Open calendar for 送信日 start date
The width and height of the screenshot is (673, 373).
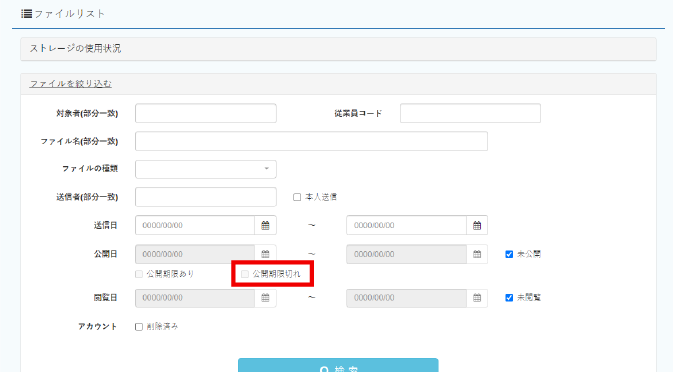tap(265, 225)
